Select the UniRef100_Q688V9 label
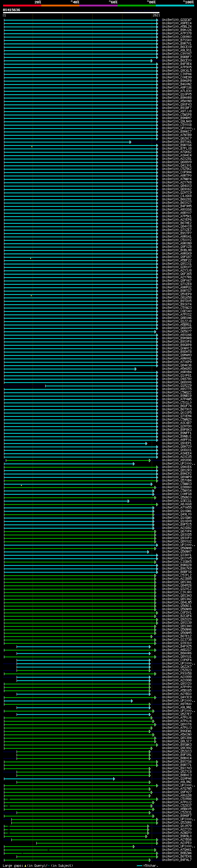197x868 pixels. 177,162
